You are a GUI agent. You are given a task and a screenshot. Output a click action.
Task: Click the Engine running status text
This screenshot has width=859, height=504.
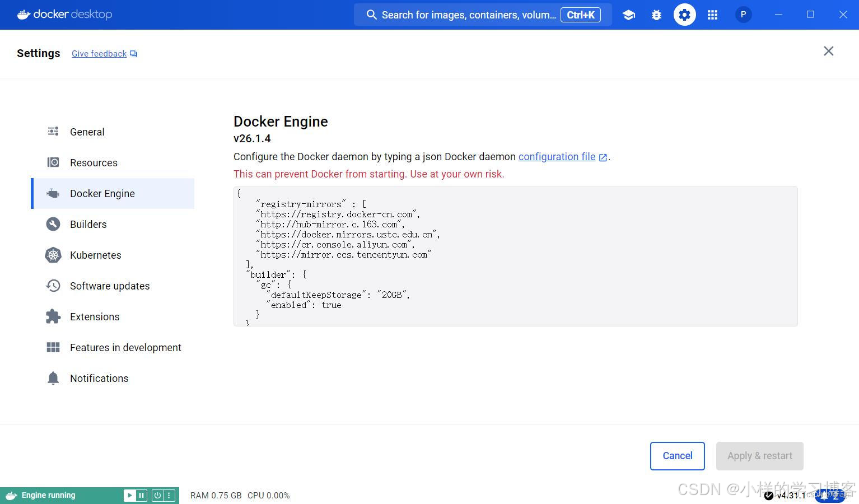click(48, 495)
